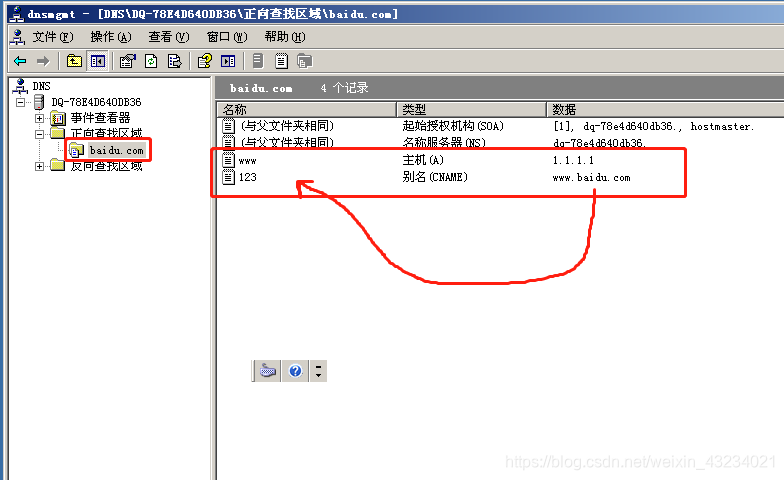Click the MMC system menu icon
This screenshot has height=480, width=784.
point(18,37)
